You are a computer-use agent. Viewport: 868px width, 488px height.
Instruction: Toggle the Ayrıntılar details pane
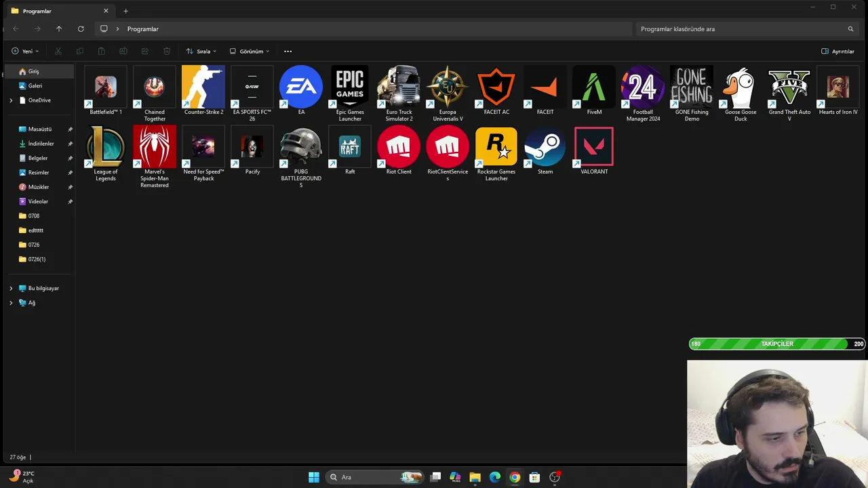pos(837,52)
